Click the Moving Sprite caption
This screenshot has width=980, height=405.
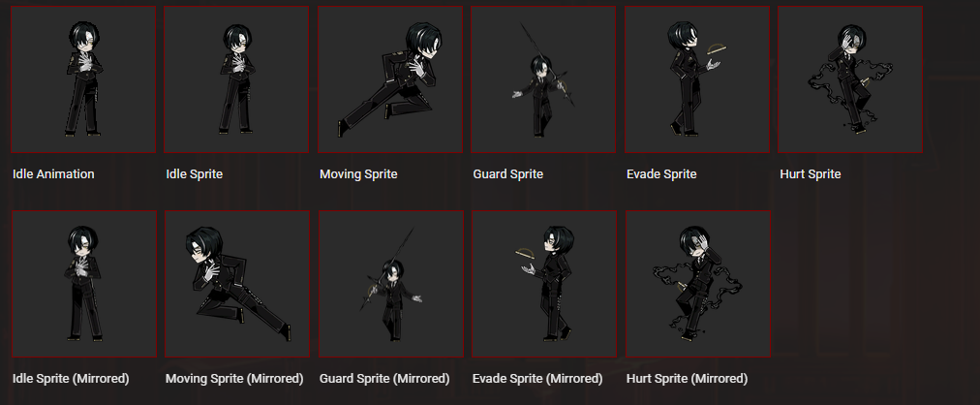pyautogui.click(x=358, y=174)
